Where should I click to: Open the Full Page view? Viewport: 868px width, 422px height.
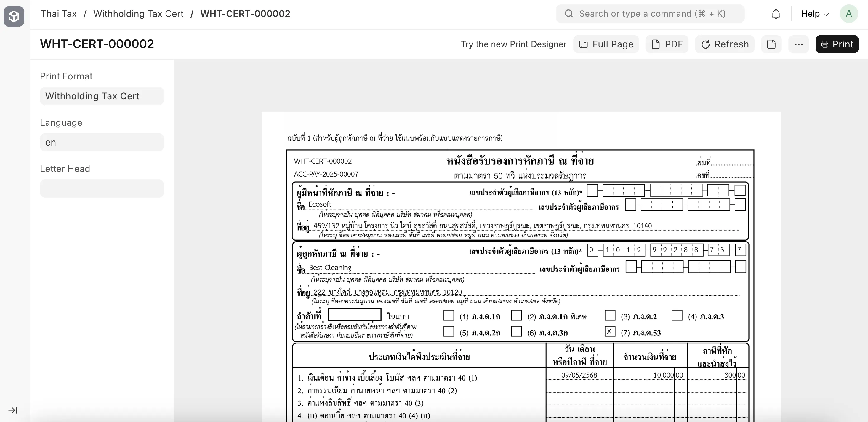[606, 44]
